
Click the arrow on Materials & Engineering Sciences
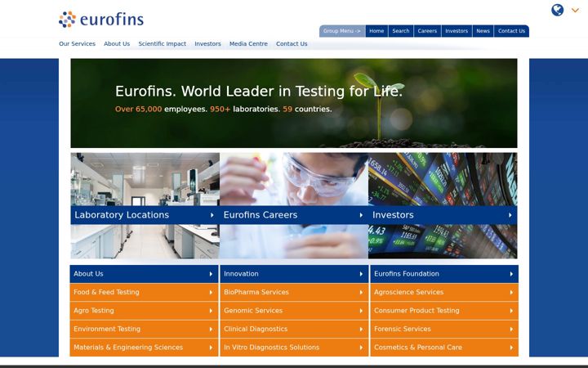click(211, 348)
